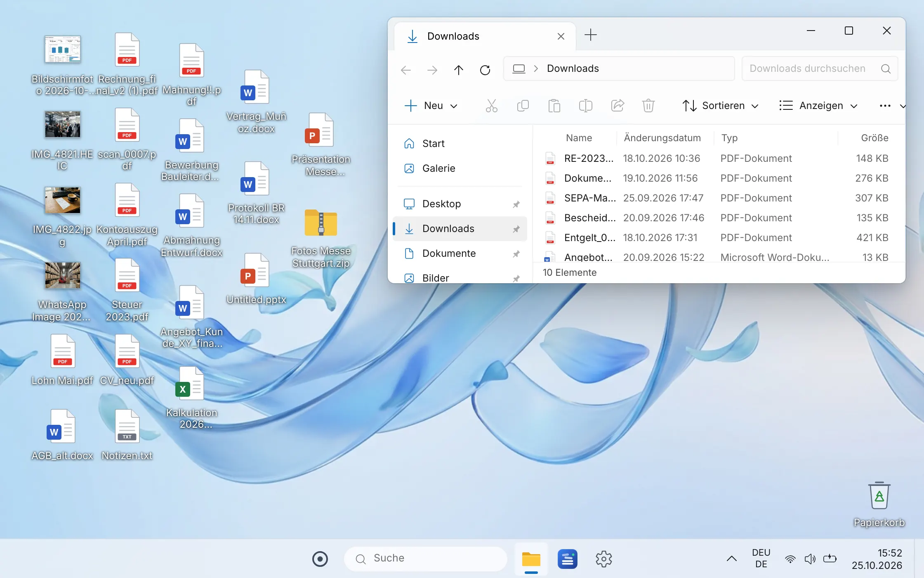This screenshot has height=578, width=924.
Task: Add a new Explorer tab
Action: (590, 35)
